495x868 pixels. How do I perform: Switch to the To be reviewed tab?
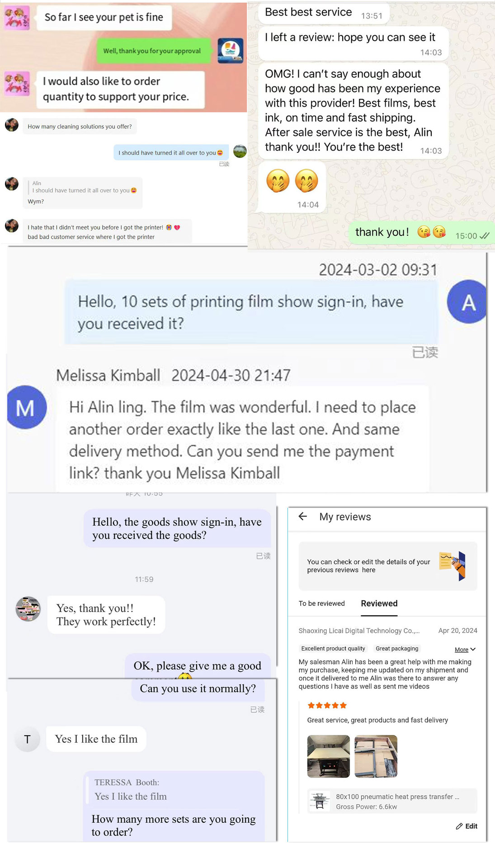coord(321,604)
